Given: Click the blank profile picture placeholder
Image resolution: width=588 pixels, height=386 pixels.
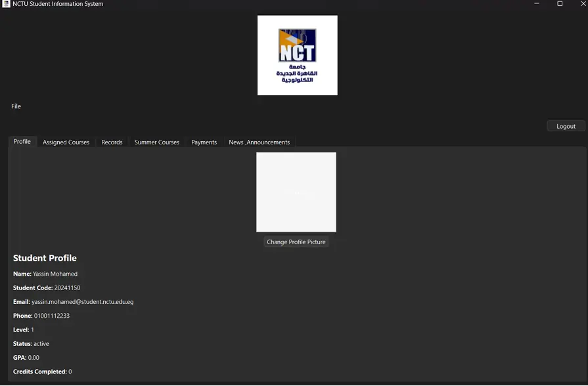Looking at the screenshot, I should click(x=296, y=192).
